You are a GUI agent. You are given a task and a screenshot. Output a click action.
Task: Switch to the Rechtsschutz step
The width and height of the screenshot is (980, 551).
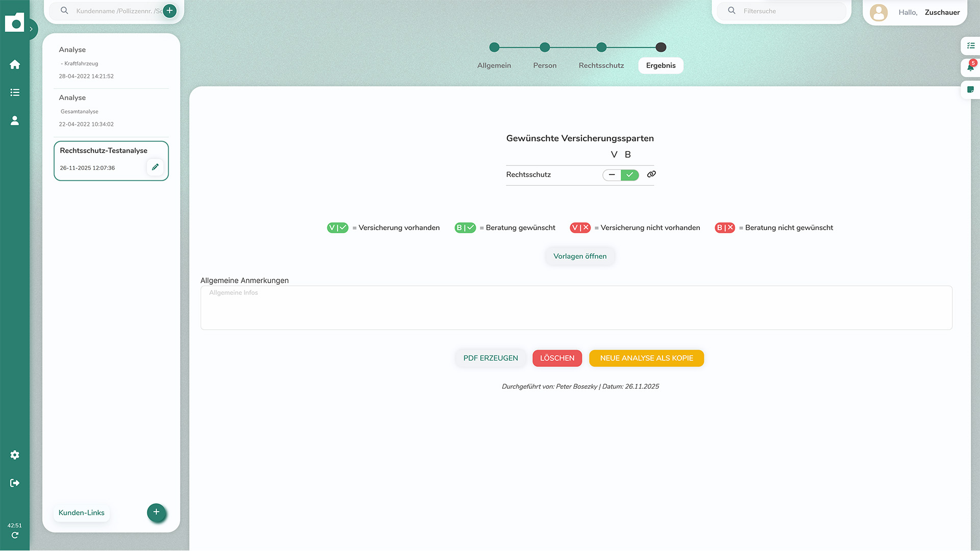click(x=601, y=65)
